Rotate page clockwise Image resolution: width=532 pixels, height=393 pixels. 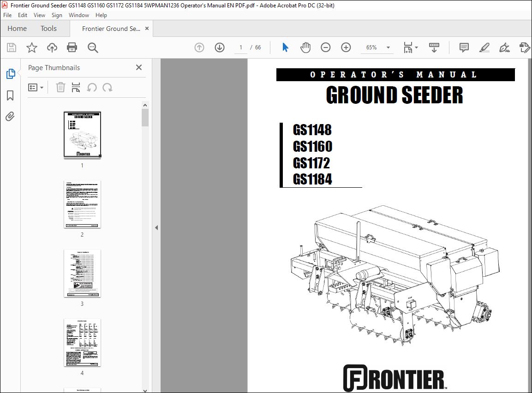click(x=107, y=88)
